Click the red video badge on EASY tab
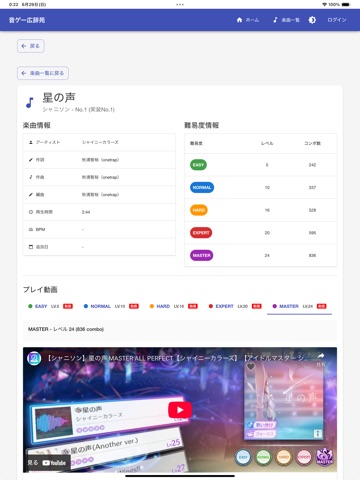Screen dimensions: 360x480 pos(68,306)
